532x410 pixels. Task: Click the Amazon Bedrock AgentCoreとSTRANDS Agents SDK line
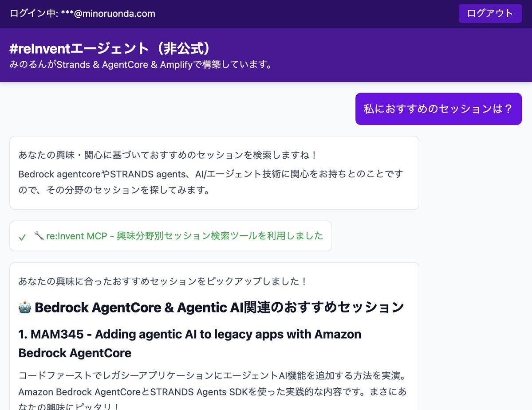(212, 392)
